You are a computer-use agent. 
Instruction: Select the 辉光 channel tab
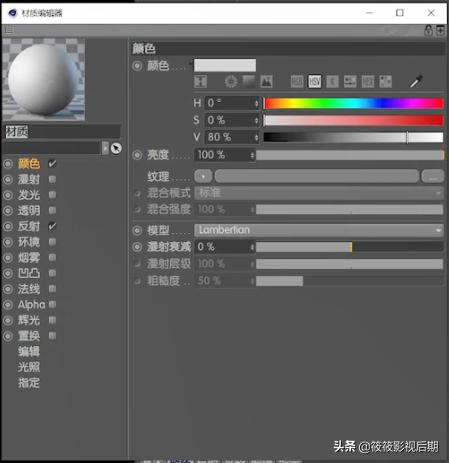pyautogui.click(x=29, y=320)
